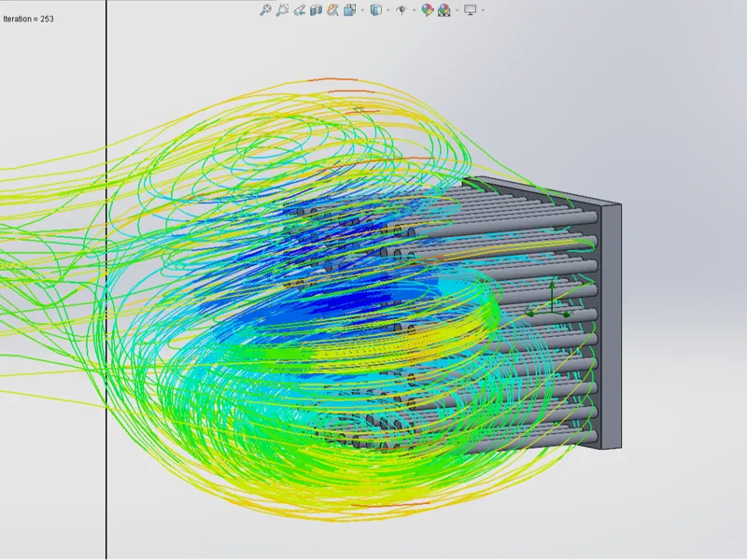Click the Apply Scene icon
This screenshot has width=747, height=560.
(x=444, y=10)
